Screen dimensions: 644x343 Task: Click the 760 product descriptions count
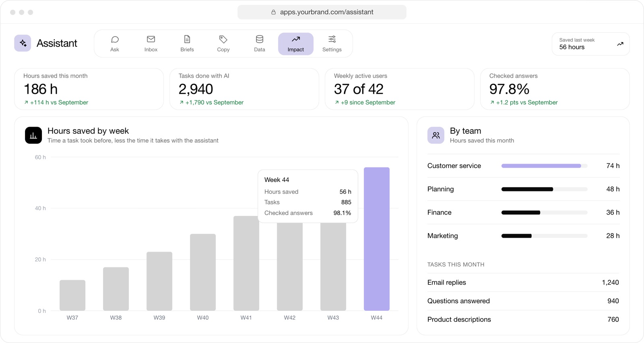613,320
